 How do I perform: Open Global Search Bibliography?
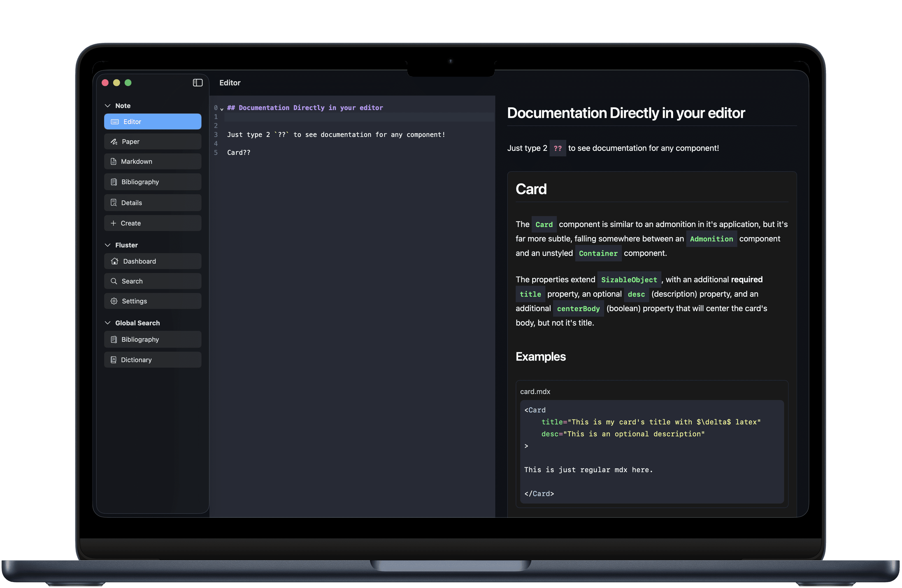[152, 339]
